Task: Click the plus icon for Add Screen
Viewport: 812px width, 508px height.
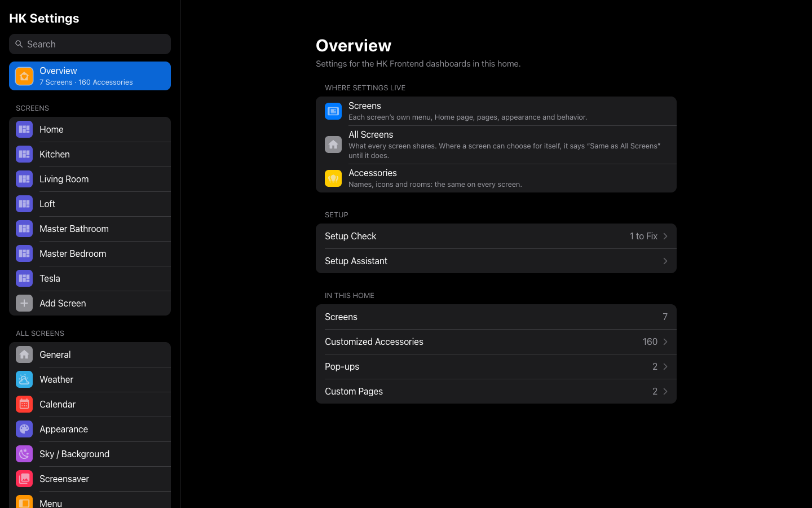Action: (24, 303)
